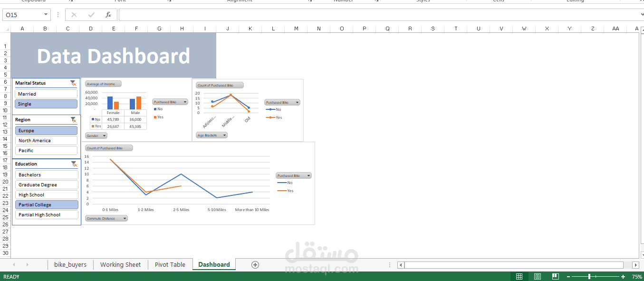
Task: Click the 36,000 value in income table
Action: 135,119
